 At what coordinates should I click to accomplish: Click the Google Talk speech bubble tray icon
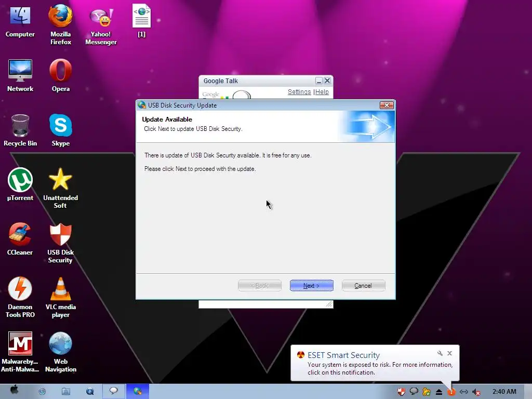click(414, 392)
